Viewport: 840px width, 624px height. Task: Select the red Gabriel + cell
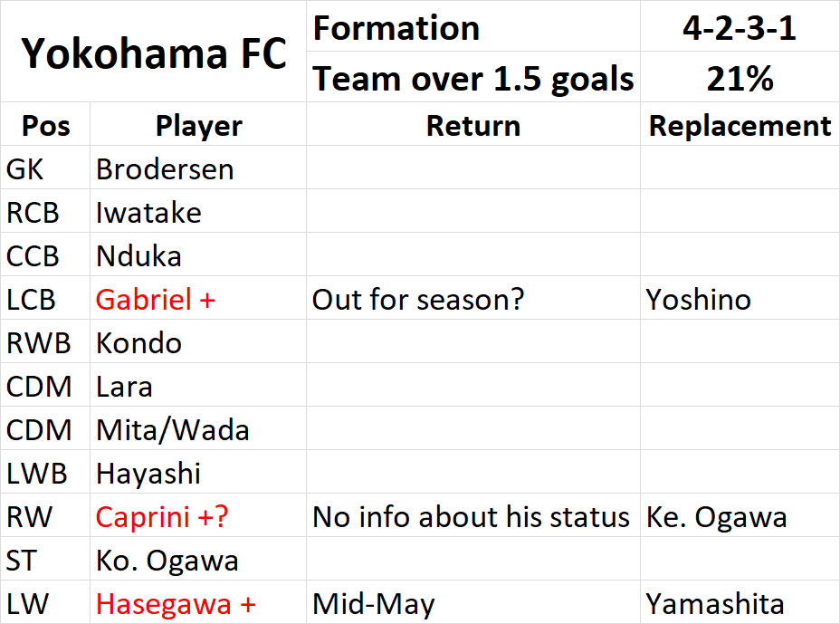coord(198,298)
